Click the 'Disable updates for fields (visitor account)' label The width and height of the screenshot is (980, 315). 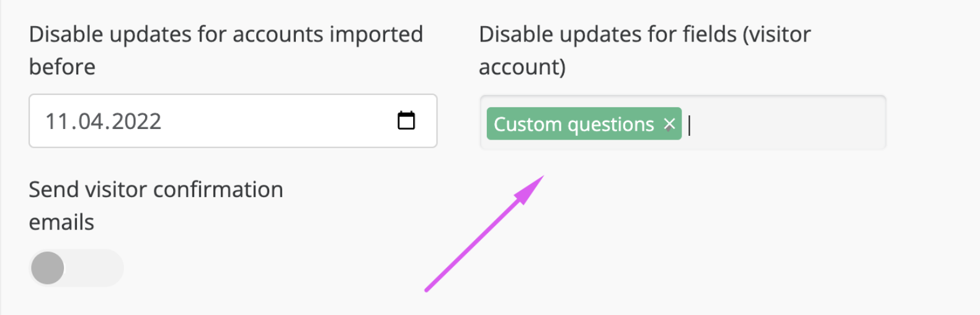[644, 50]
